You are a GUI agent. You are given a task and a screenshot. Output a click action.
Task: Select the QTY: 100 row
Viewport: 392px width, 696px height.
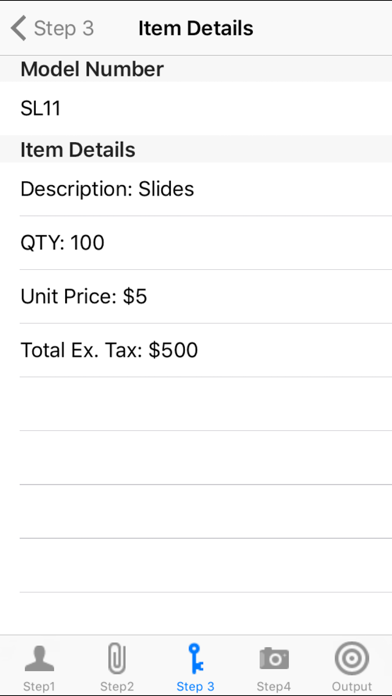196,243
